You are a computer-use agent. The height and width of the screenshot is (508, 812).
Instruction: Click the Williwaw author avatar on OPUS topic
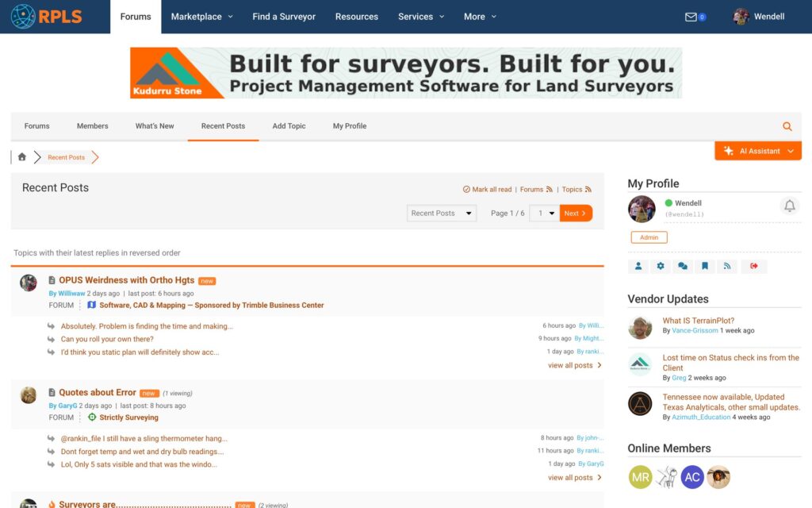click(29, 283)
